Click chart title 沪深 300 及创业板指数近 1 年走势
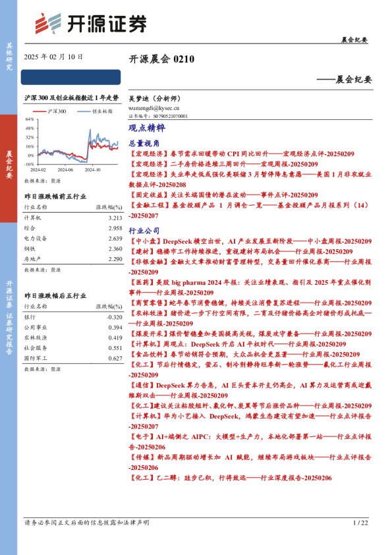Screen dimensions: 392x555 (71, 98)
